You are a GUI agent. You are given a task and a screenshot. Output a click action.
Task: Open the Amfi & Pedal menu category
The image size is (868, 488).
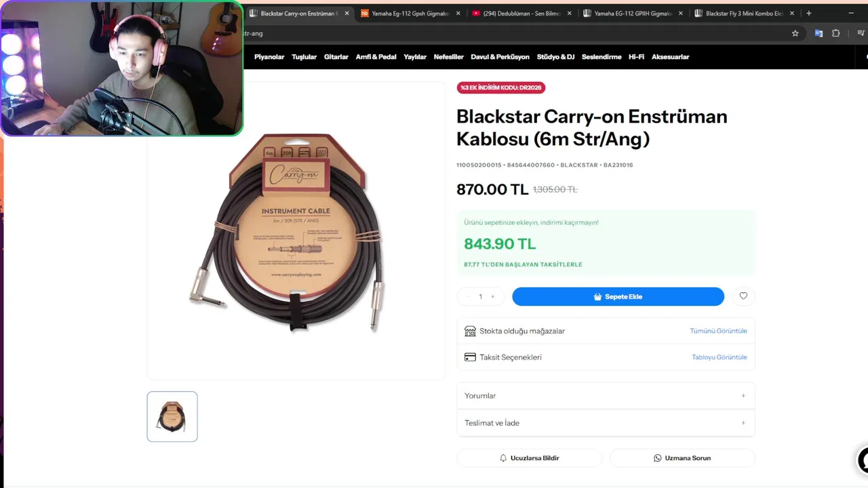[x=376, y=57]
